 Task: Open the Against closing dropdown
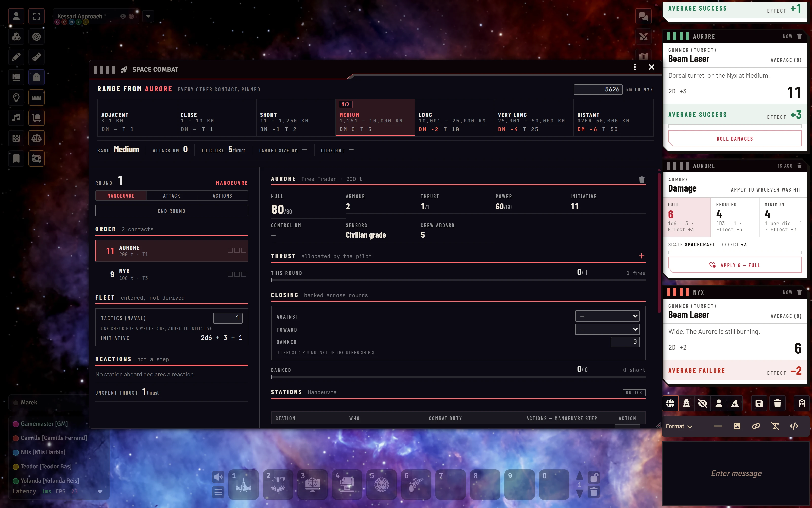pos(607,316)
